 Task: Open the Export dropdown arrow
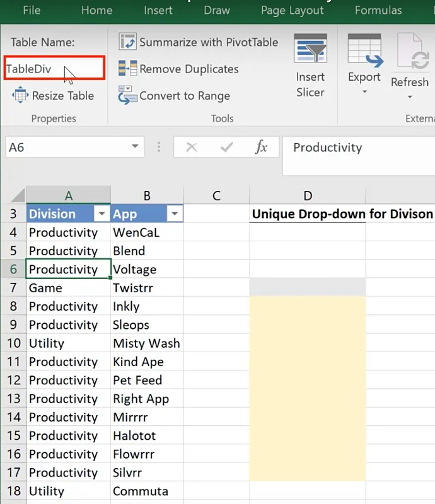[x=364, y=93]
